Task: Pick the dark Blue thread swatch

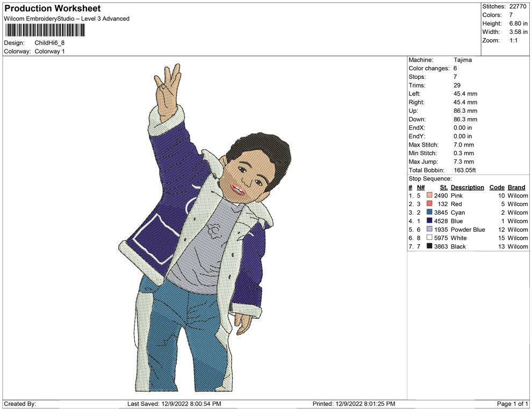Action: [429, 221]
